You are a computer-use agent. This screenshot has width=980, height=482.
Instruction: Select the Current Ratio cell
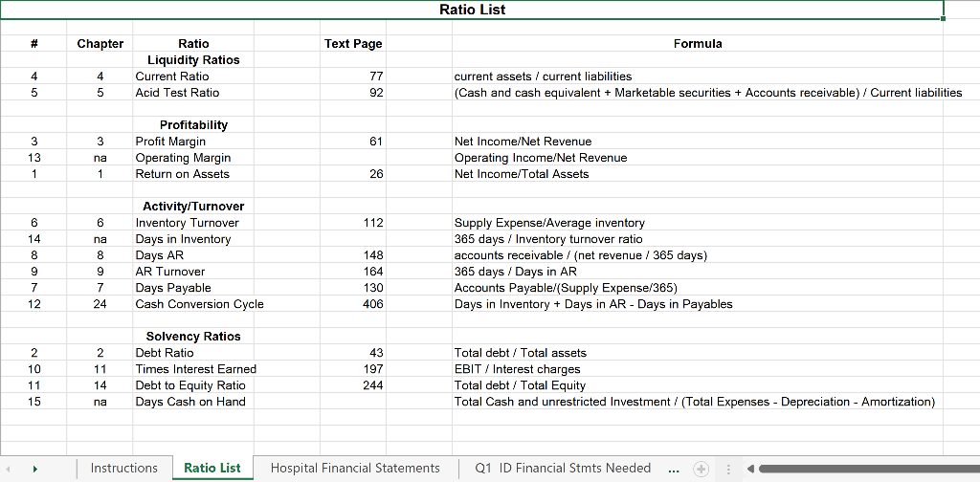click(193, 77)
